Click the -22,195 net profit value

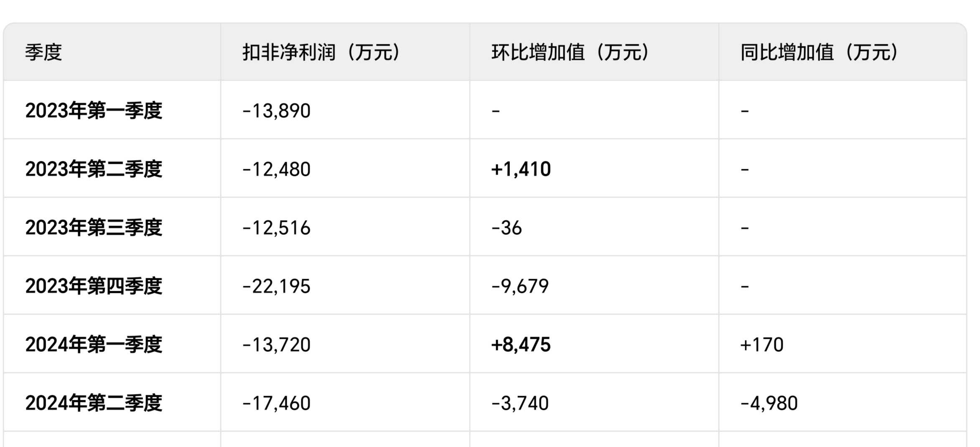click(x=276, y=286)
